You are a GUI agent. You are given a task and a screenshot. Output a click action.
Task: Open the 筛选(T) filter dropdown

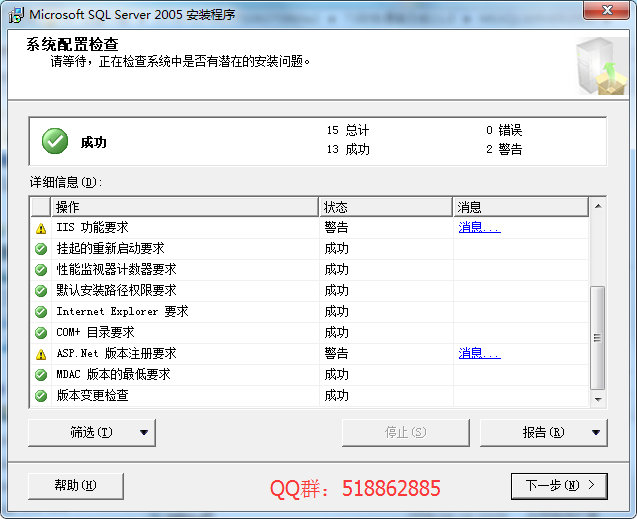point(92,433)
